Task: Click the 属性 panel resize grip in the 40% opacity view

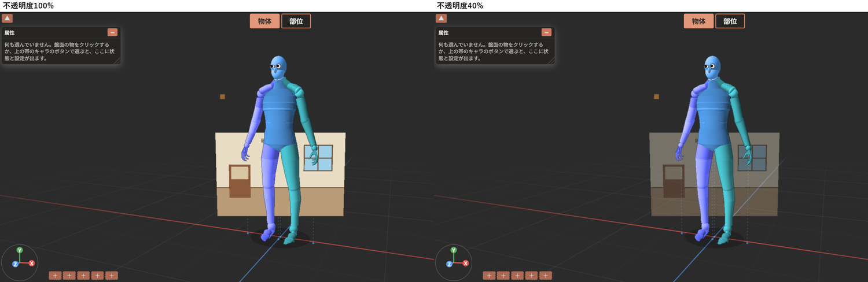Action: tap(551, 60)
